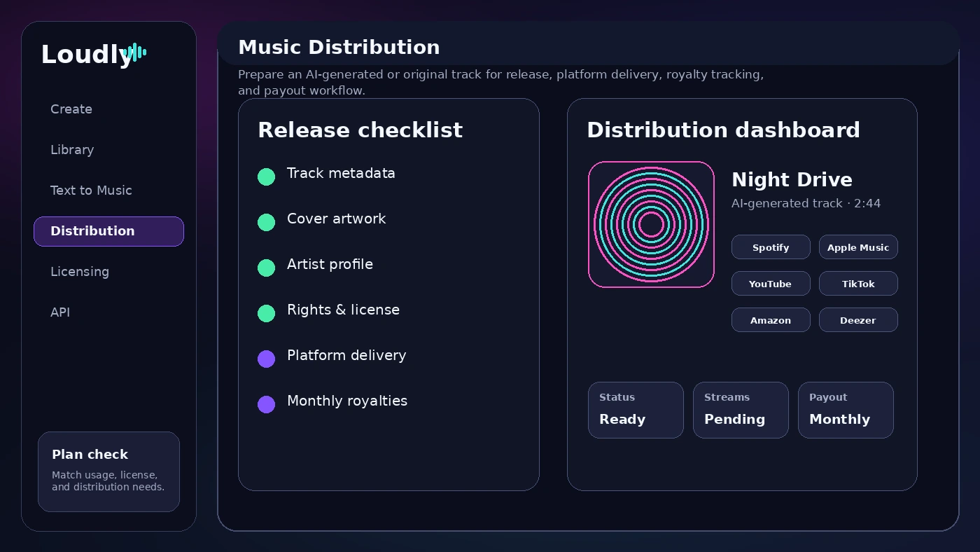Select the Cover artwork checklist label
The image size is (980, 552).
[x=336, y=219]
